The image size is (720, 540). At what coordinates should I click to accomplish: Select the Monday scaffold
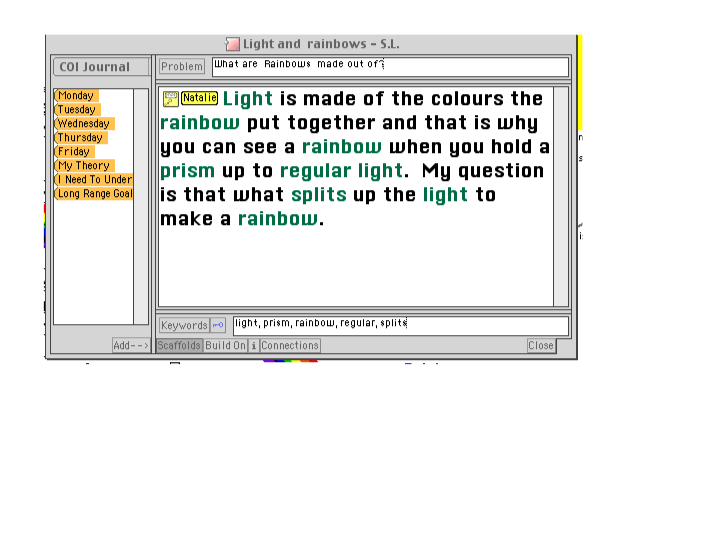tap(76, 96)
